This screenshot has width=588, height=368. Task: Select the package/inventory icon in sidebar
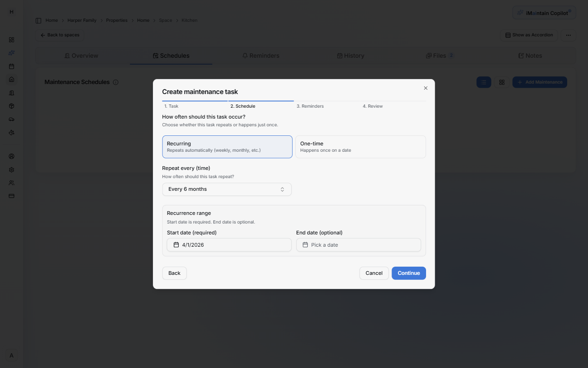pos(11,106)
